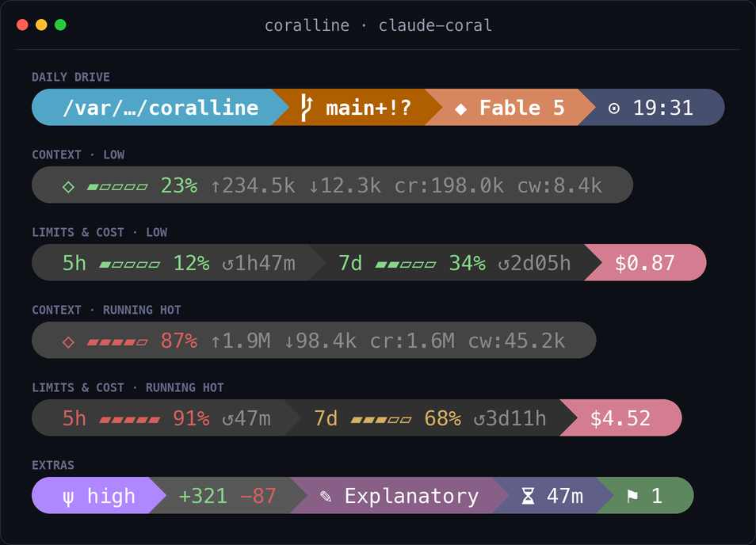Image resolution: width=756 pixels, height=545 pixels.
Task: Click the green 5h label in low limits row
Action: pos(74,263)
